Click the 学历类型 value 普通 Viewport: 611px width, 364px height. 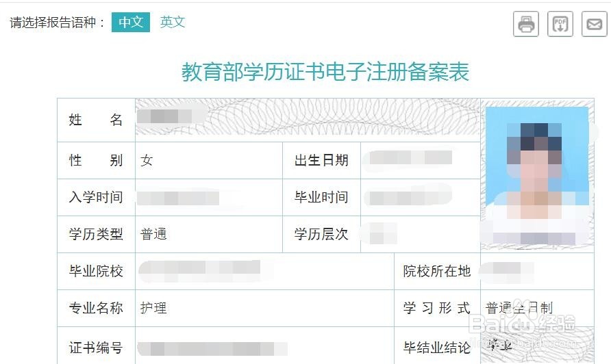click(153, 234)
